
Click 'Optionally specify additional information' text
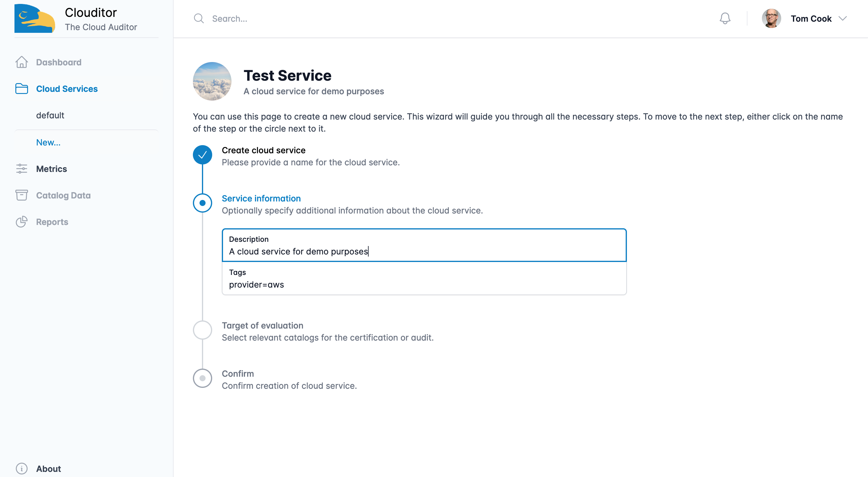coord(352,210)
